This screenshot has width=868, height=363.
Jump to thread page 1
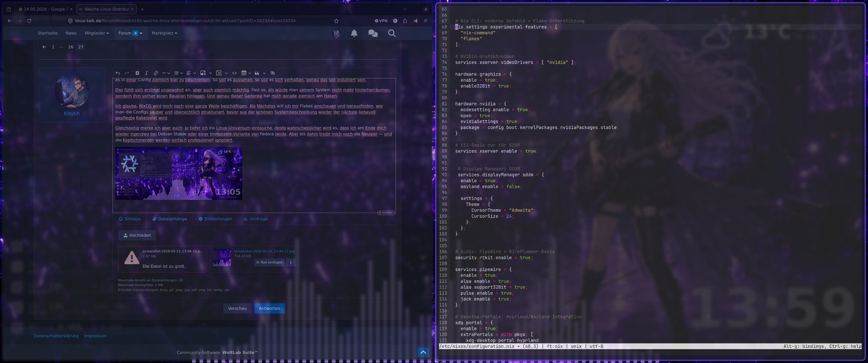coord(53,47)
